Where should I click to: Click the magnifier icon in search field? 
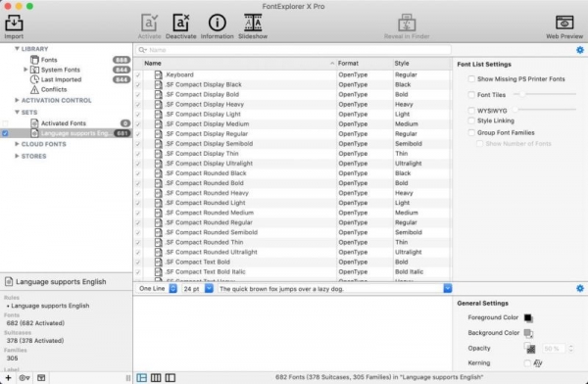pos(142,50)
